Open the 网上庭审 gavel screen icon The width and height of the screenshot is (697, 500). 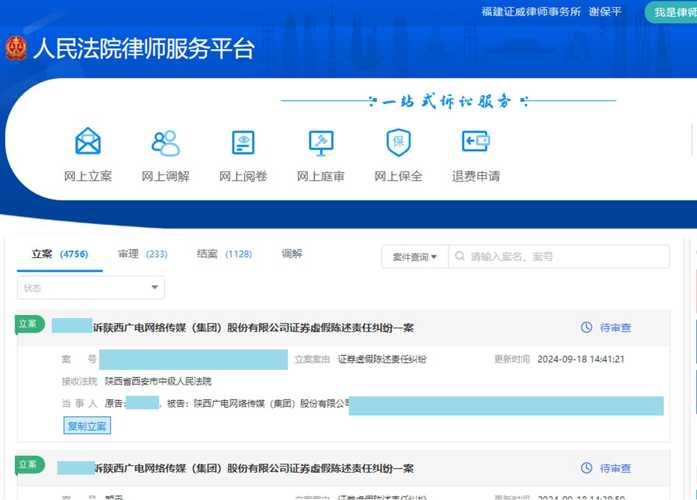pyautogui.click(x=321, y=143)
